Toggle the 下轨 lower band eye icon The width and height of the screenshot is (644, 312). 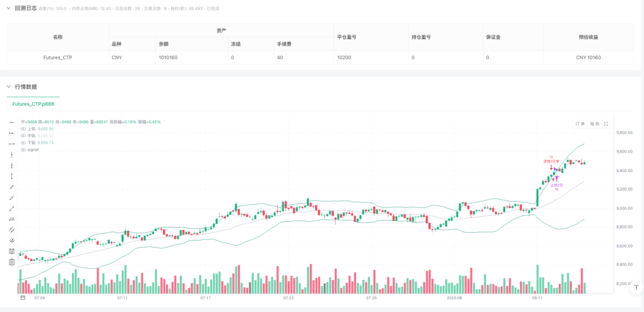(x=23, y=142)
